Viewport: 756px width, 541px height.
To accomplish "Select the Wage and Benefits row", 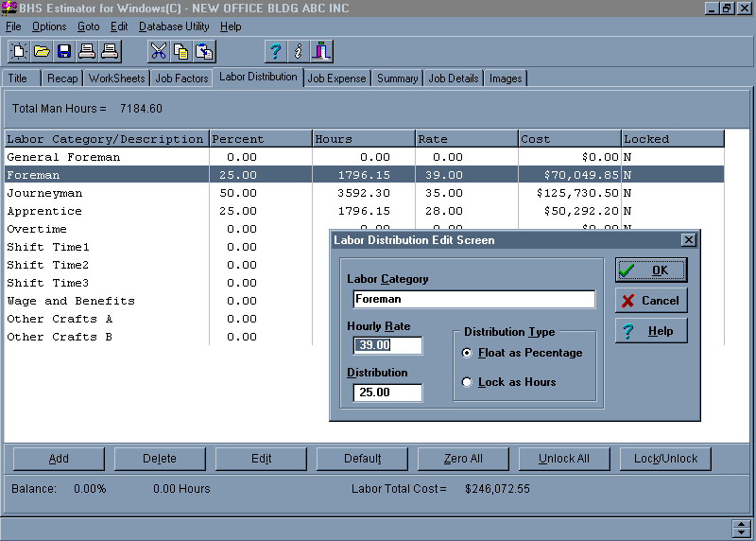I will 166,301.
